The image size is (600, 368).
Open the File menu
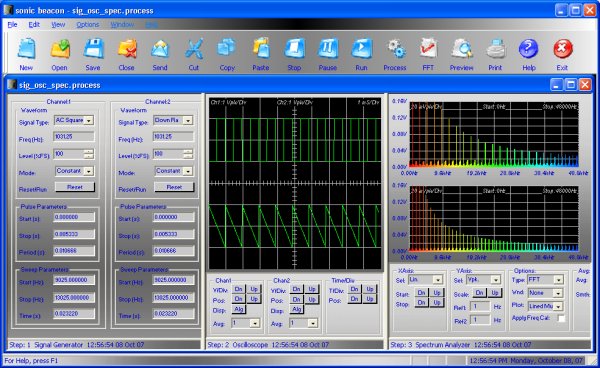(12, 24)
